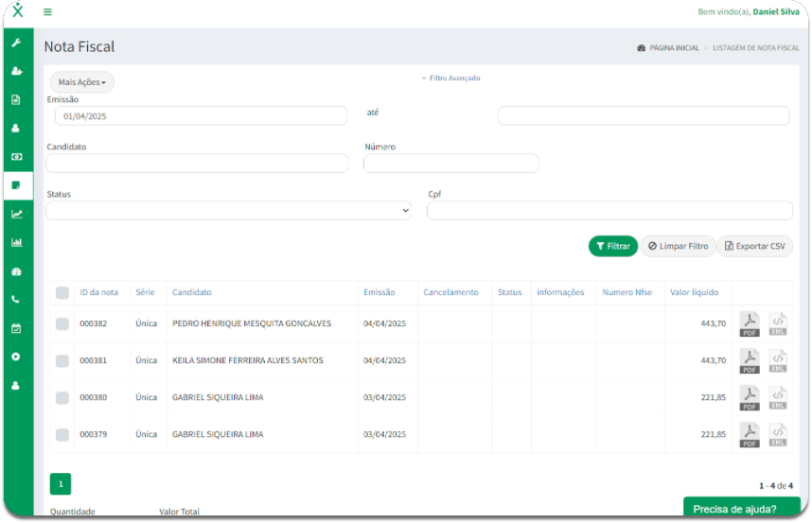This screenshot has height=523, width=812.
Task: Focus the Cpf filter field
Action: 609,211
